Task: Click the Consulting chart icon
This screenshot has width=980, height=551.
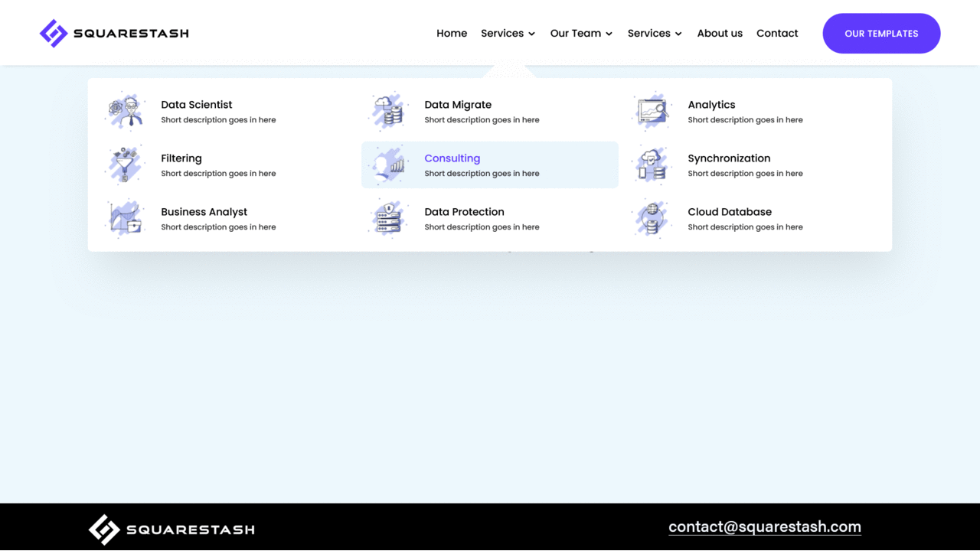Action: (x=388, y=165)
